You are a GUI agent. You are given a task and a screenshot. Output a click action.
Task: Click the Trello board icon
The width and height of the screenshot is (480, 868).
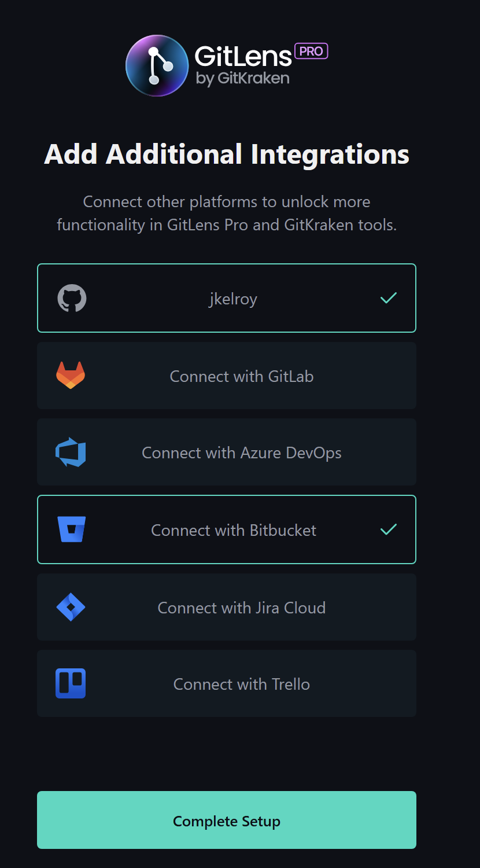click(71, 683)
